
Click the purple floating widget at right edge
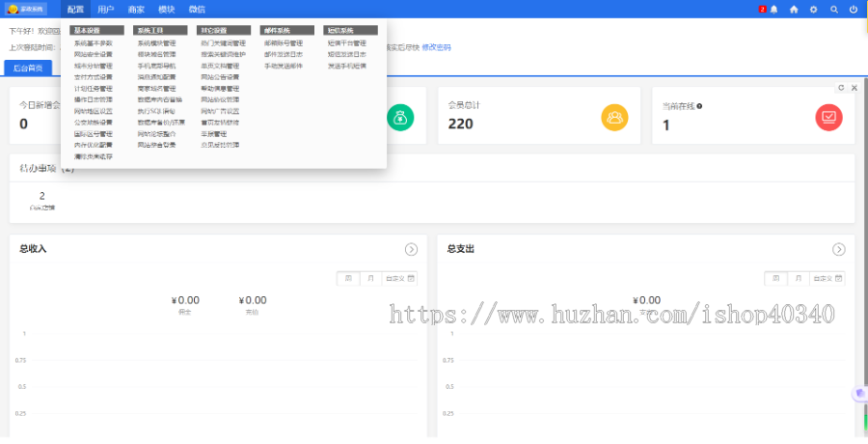click(859, 394)
